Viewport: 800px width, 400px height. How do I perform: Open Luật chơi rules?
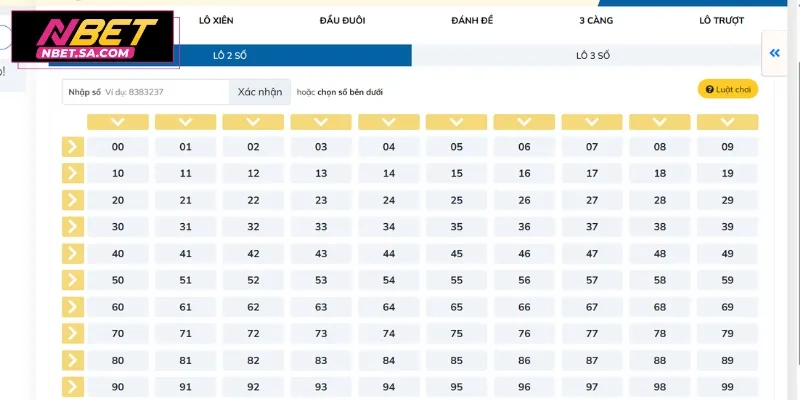(x=728, y=90)
